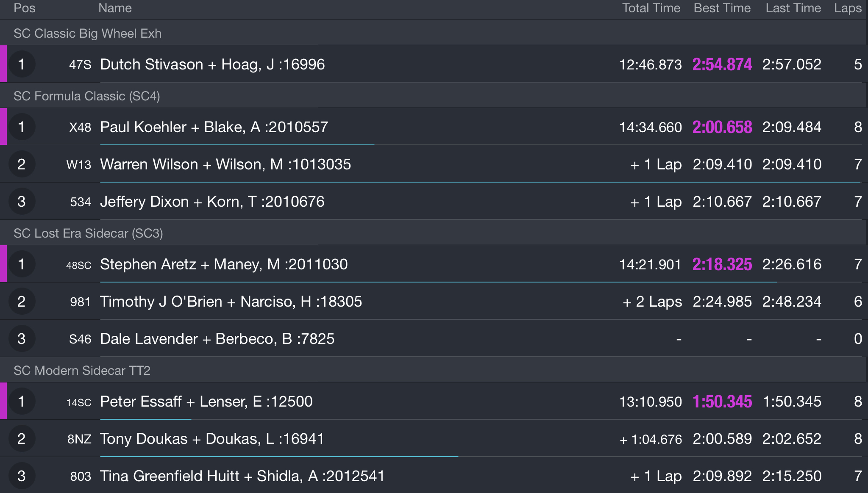Screen dimensions: 868x493
Task: Click position 2 circle for Timothy J O'Brien
Action: 22,302
